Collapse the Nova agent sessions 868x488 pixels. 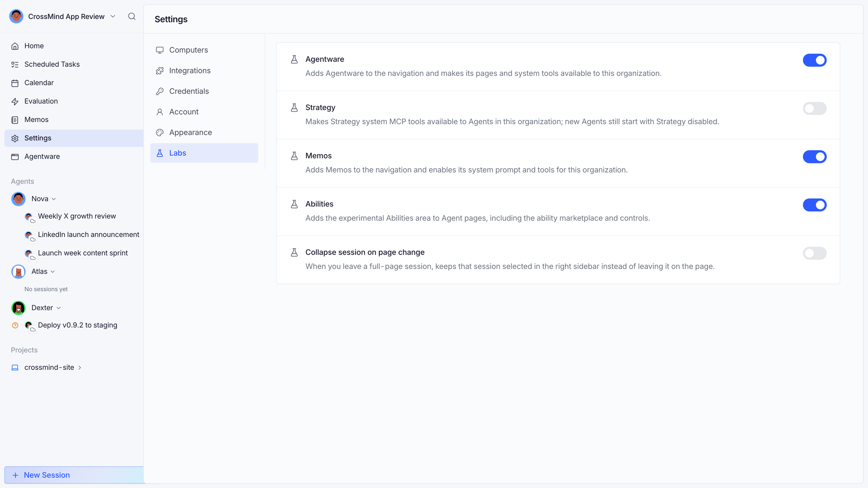coord(54,199)
